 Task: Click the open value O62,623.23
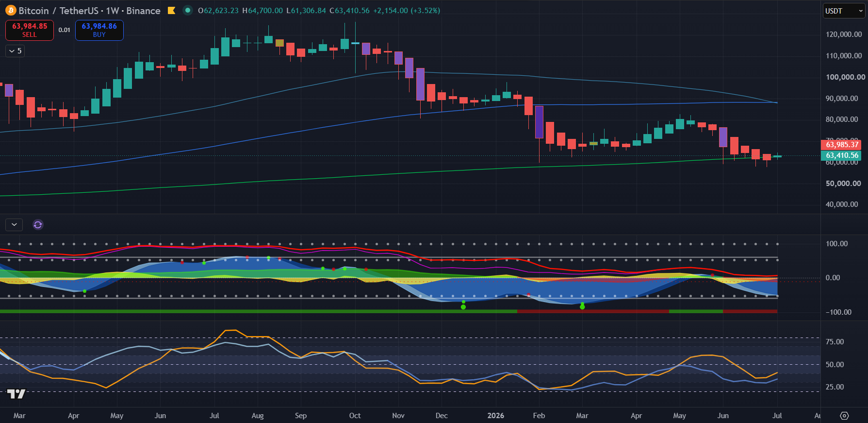(218, 11)
